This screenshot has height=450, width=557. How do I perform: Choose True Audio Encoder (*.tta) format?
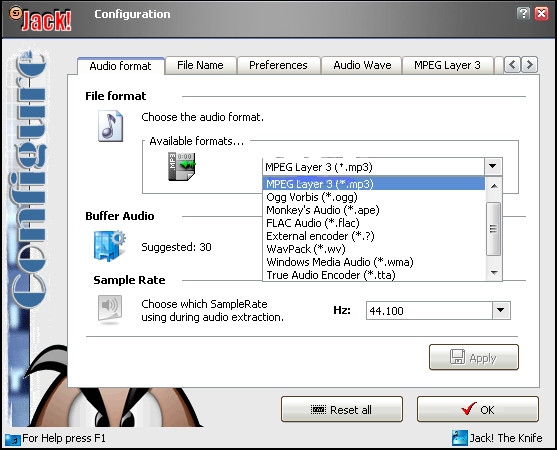tap(374, 275)
